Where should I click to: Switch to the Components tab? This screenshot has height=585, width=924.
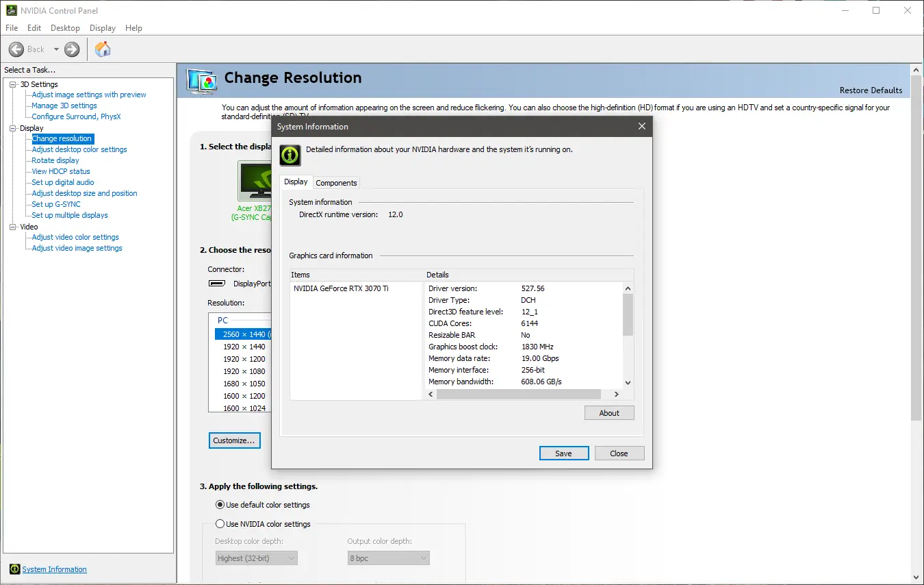(336, 183)
